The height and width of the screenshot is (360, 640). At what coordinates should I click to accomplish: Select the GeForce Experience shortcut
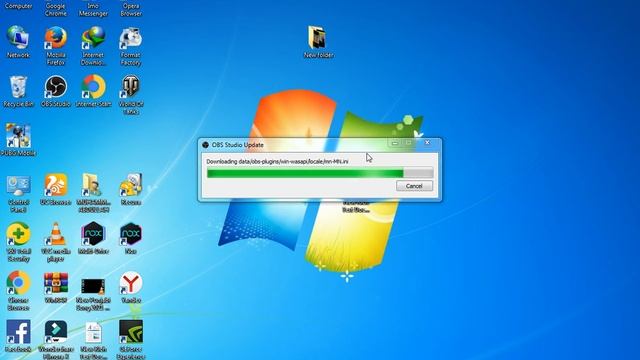[131, 340]
